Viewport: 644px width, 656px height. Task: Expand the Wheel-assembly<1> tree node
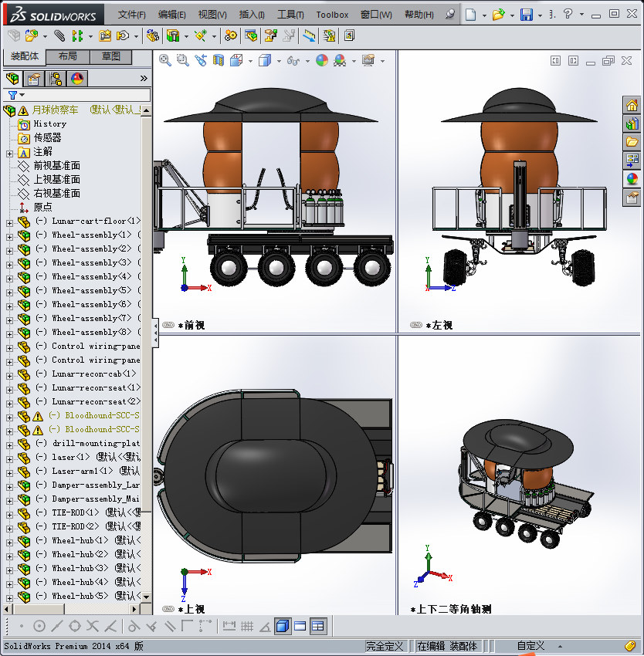[9, 237]
